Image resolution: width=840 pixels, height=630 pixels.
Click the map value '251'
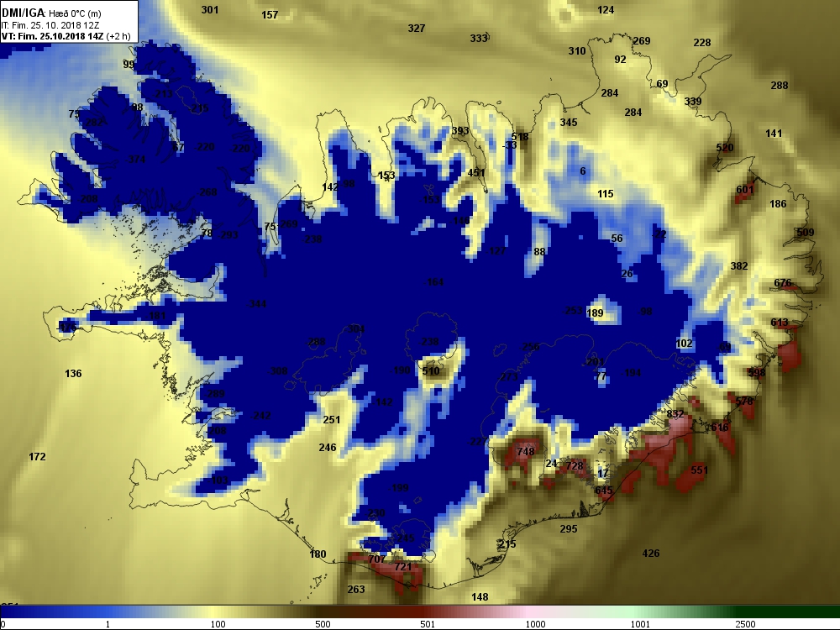tap(332, 419)
